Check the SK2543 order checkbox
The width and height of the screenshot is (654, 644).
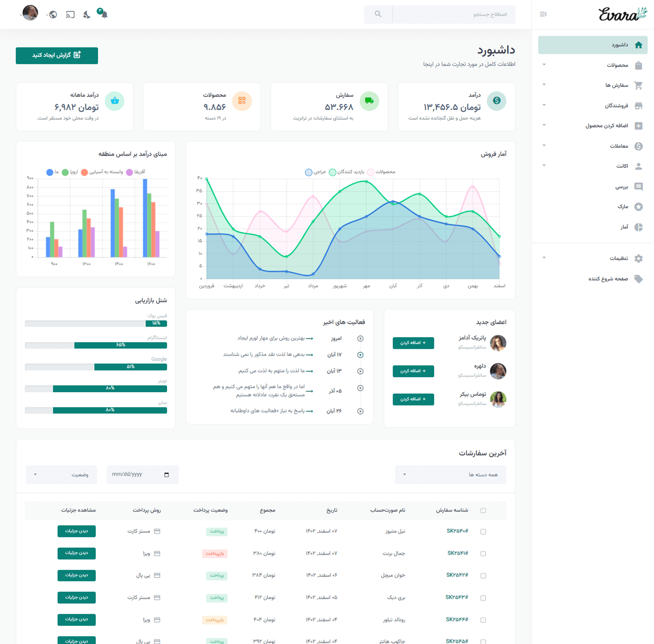(483, 598)
